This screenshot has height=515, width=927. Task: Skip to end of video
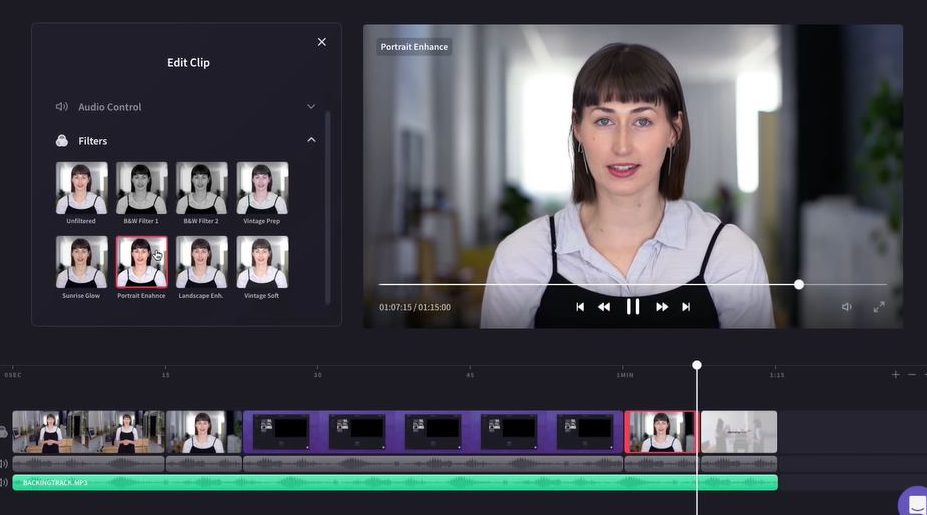(686, 307)
